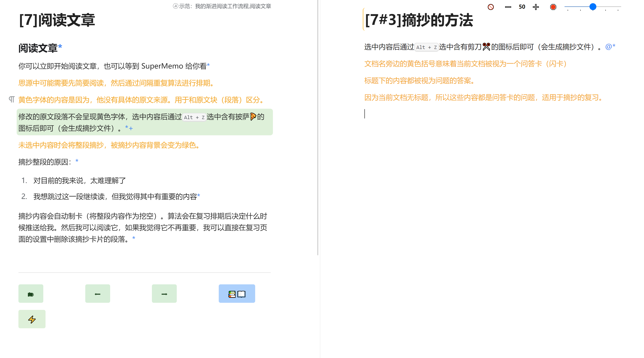
Task: Click the document title [7#3]摘抄的方法
Action: coord(419,20)
